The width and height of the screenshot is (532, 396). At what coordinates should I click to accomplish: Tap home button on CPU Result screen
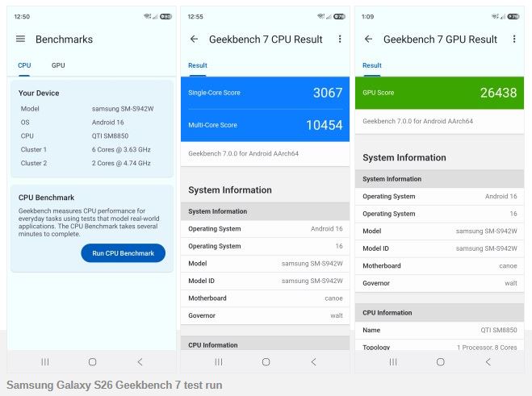tap(266, 362)
